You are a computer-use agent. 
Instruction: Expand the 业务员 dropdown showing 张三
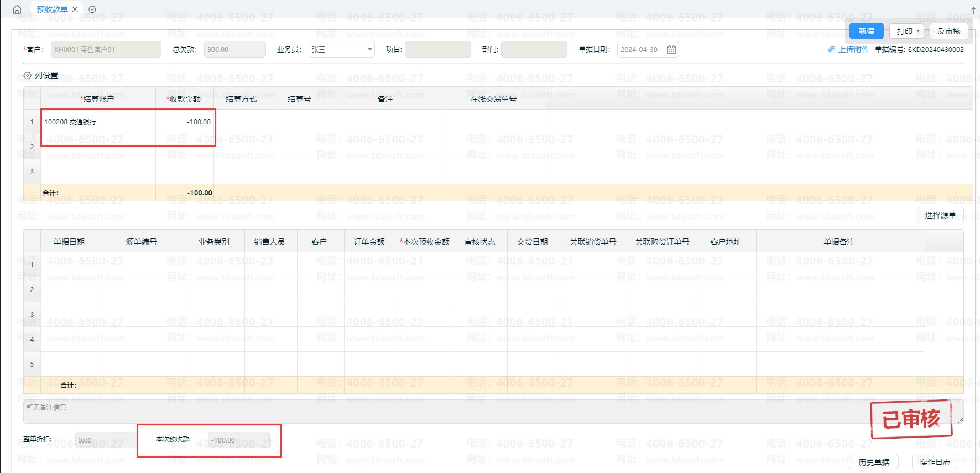[x=369, y=50]
